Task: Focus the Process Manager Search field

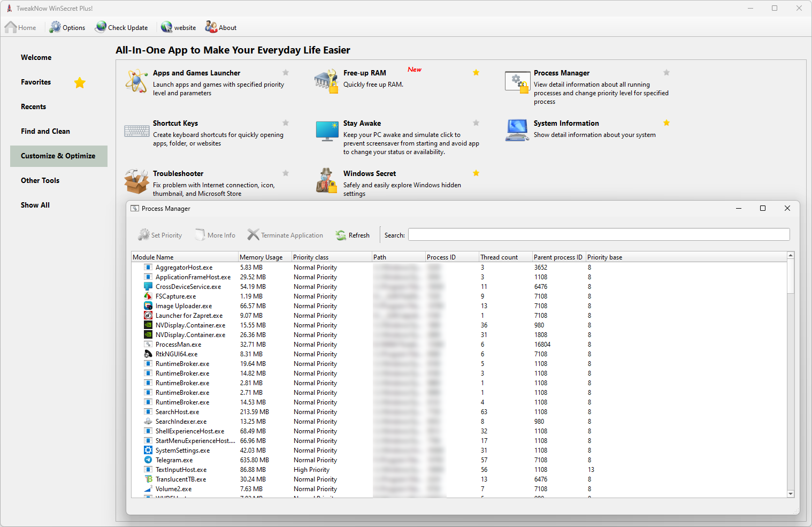Action: pyautogui.click(x=599, y=235)
